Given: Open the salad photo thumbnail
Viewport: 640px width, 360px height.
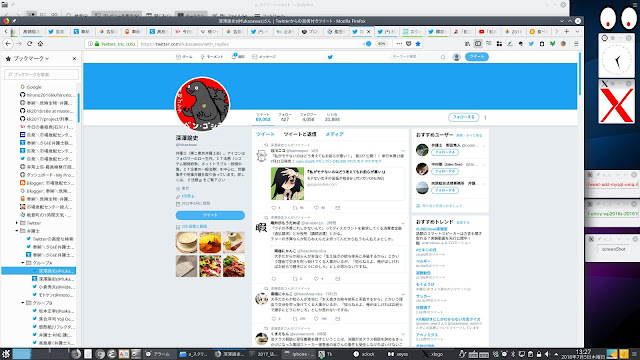Looking at the screenshot, I should 210,266.
